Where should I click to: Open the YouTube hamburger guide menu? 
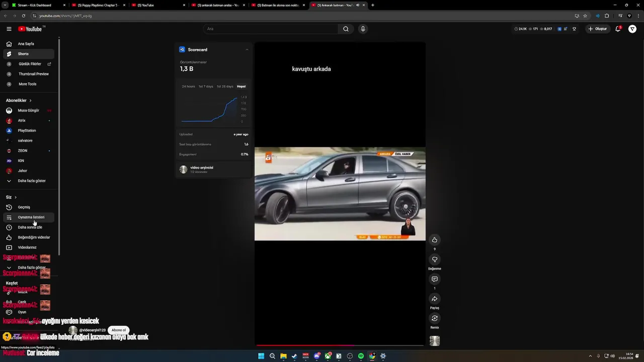[9, 29]
